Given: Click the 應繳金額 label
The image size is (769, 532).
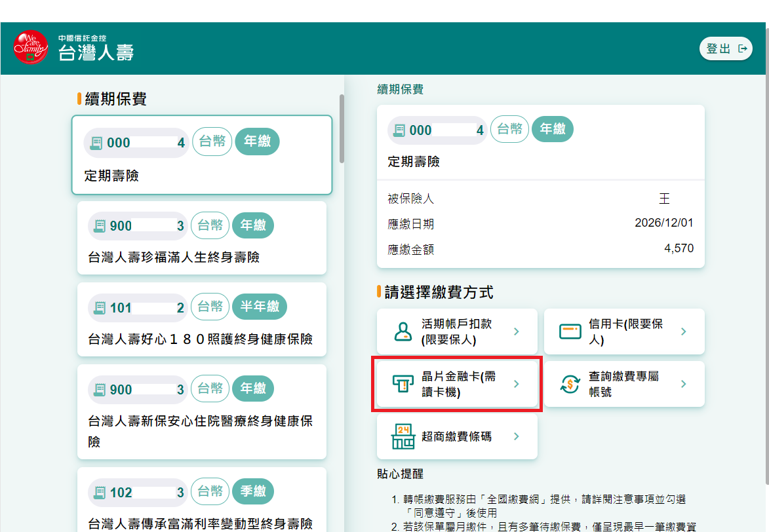Looking at the screenshot, I should pos(411,250).
